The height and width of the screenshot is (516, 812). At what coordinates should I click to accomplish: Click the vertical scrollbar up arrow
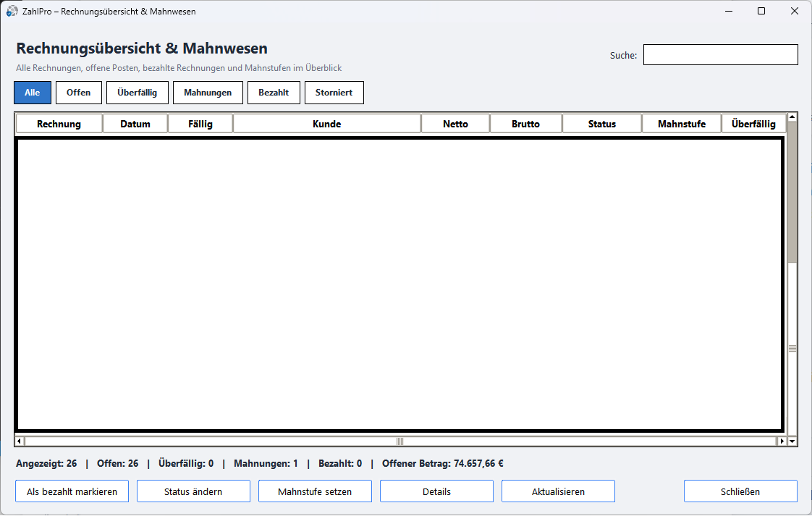[x=792, y=117]
